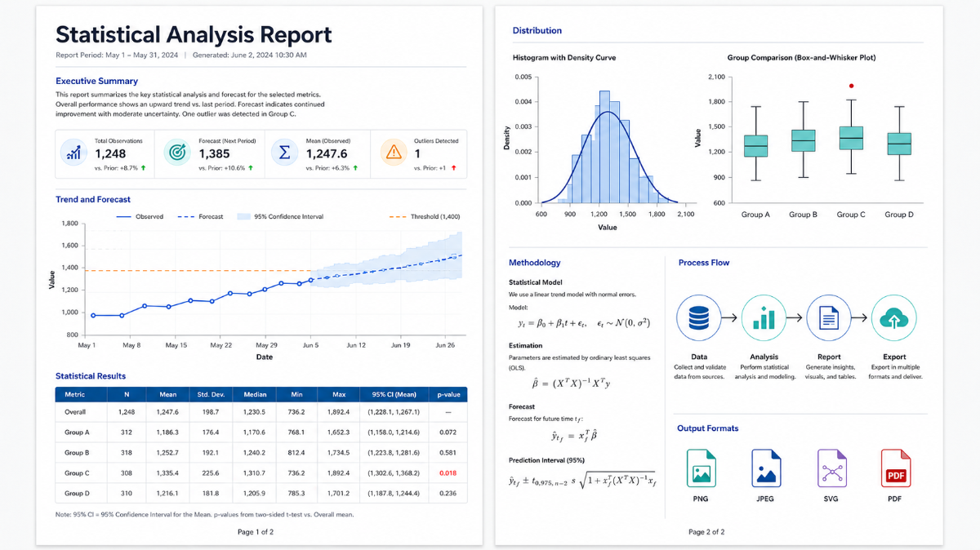Click the Estimation subheading
This screenshot has width=980, height=550.
[x=526, y=346]
